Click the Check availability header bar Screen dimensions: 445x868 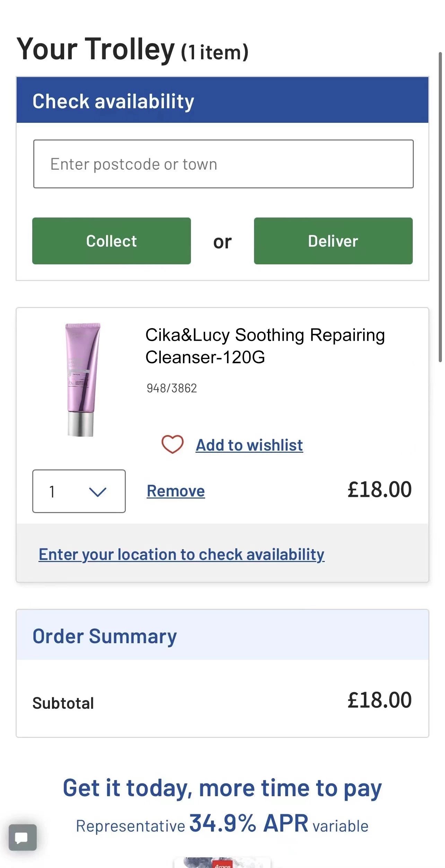(222, 100)
